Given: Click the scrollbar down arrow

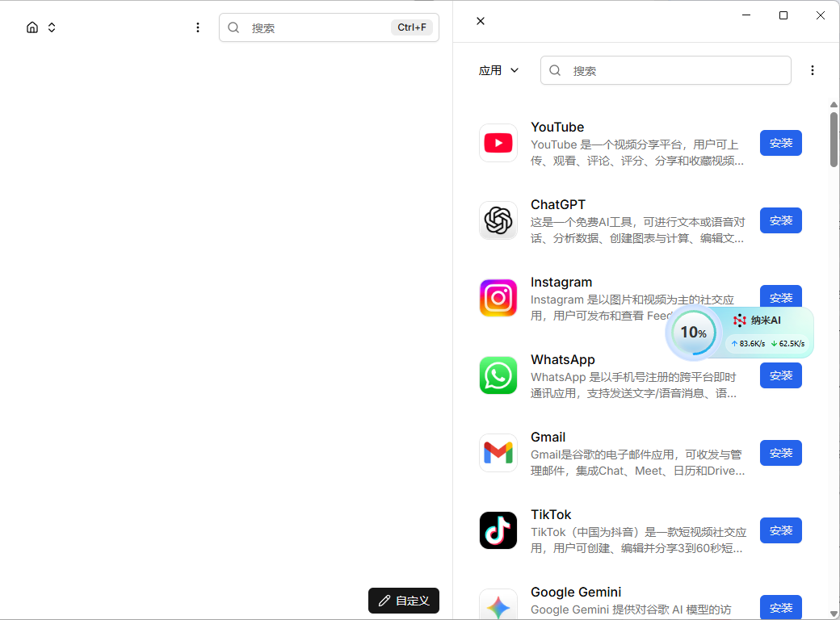Looking at the screenshot, I should (834, 614).
